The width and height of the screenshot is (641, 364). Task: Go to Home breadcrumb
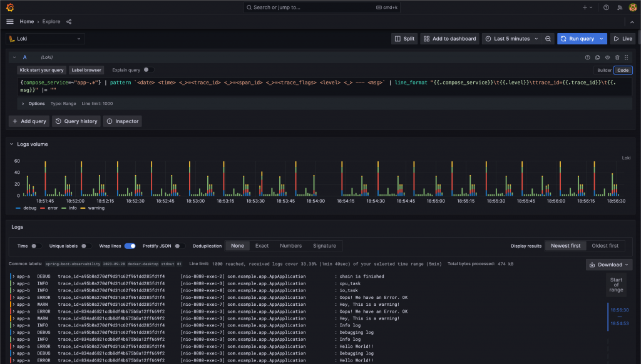coord(26,22)
